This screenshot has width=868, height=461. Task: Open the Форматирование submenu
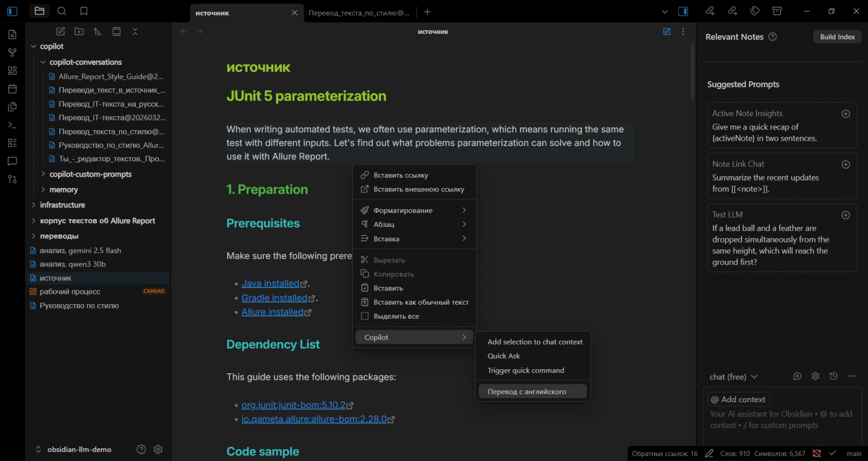point(414,210)
